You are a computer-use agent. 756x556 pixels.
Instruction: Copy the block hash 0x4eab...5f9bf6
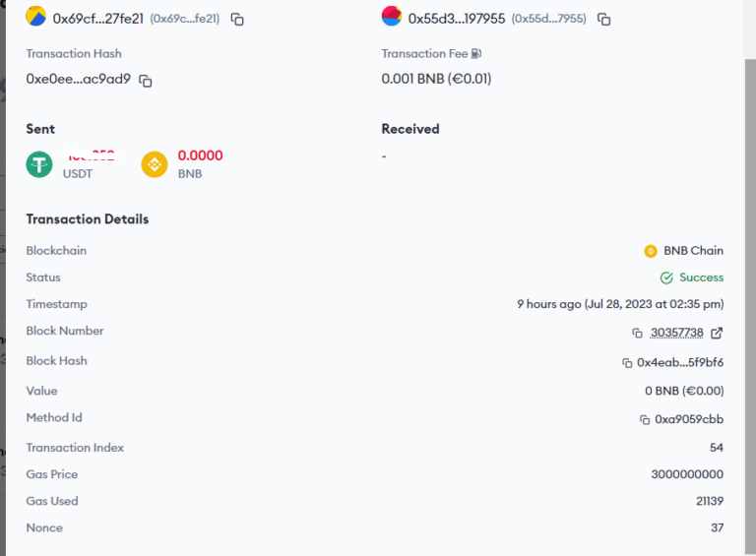[627, 363]
